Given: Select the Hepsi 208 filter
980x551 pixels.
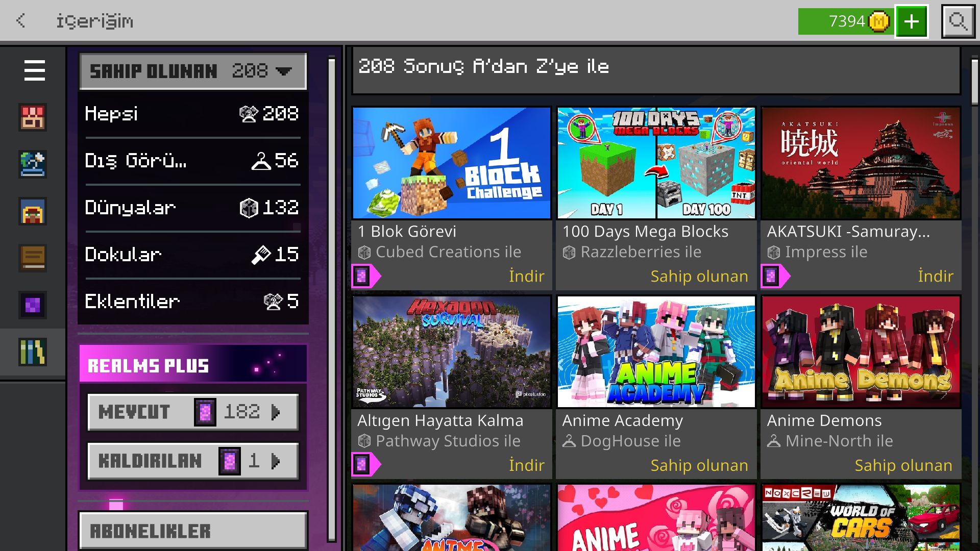Looking at the screenshot, I should point(192,114).
